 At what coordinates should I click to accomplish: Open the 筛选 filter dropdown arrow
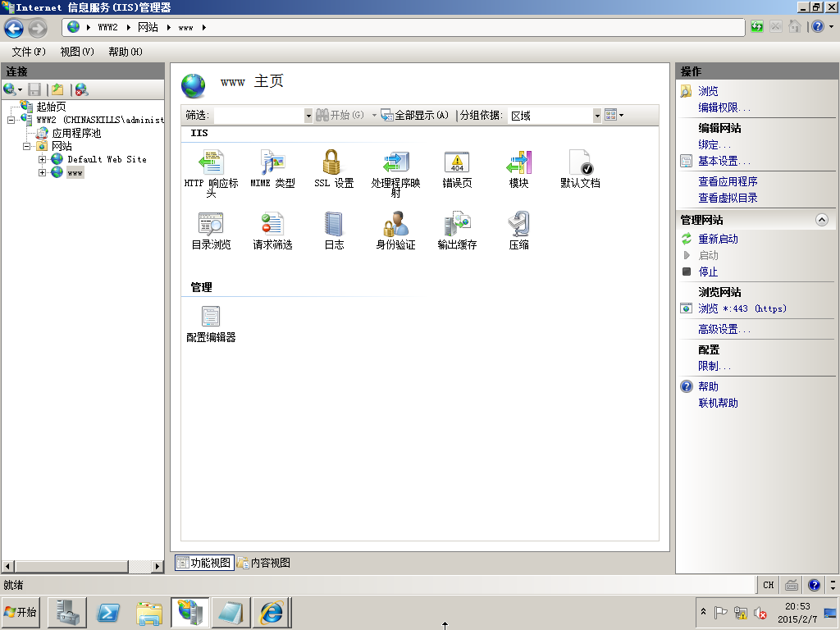[x=308, y=115]
